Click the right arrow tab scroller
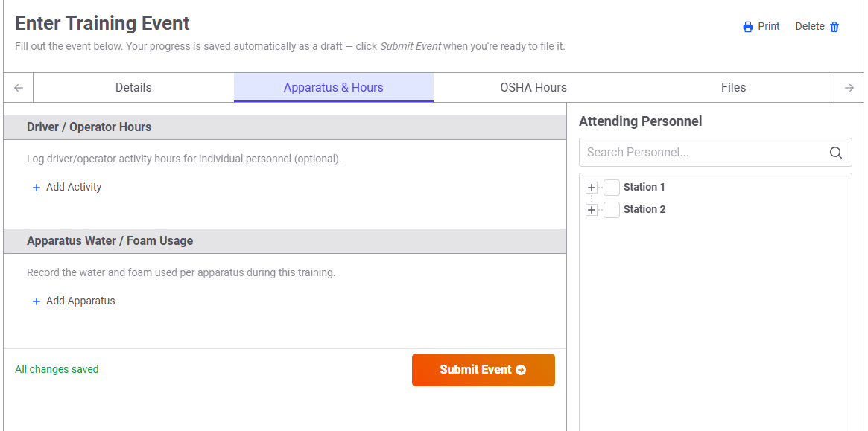The height and width of the screenshot is (431, 868). pos(849,87)
